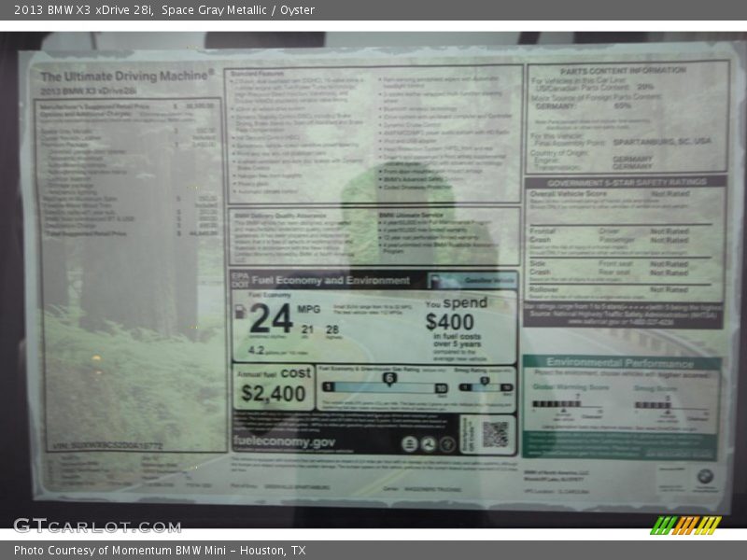747x560 pixels.
Task: Click the striped flag logo bottom right
Action: [685, 525]
